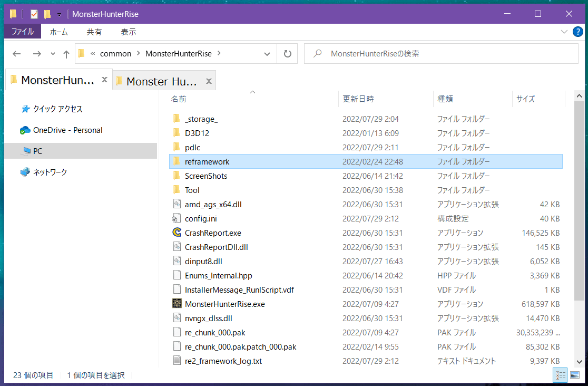Viewport: 588px width, 386px height.
Task: Click the 2022/07/27 16:43 date cell
Action: pos(373,262)
